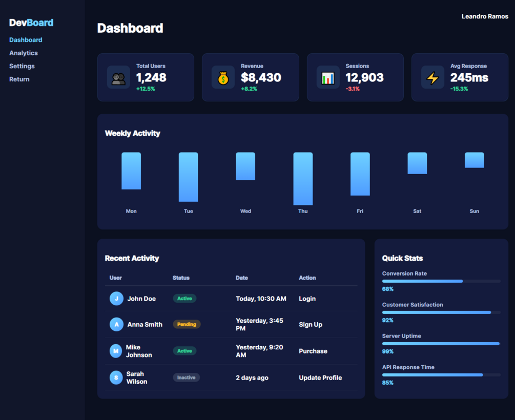The width and height of the screenshot is (515, 420).
Task: Click Anna Smith's Pending status badge
Action: [x=187, y=324]
